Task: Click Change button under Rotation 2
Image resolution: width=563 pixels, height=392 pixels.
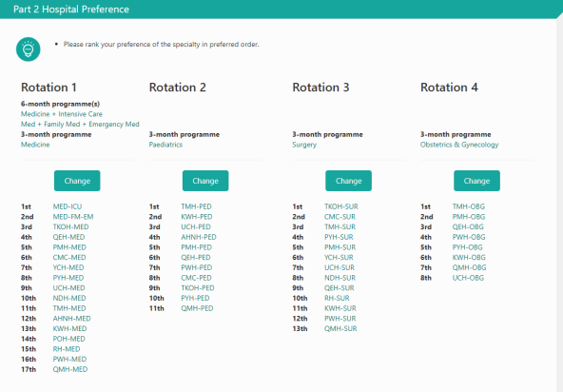Action: [x=205, y=181]
